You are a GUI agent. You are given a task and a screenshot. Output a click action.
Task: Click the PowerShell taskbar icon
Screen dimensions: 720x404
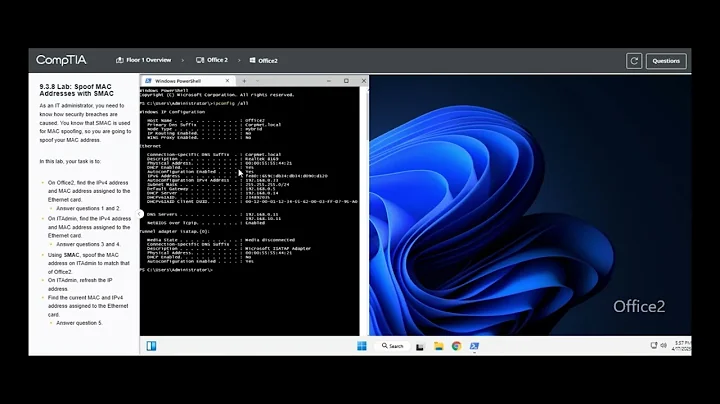[474, 346]
